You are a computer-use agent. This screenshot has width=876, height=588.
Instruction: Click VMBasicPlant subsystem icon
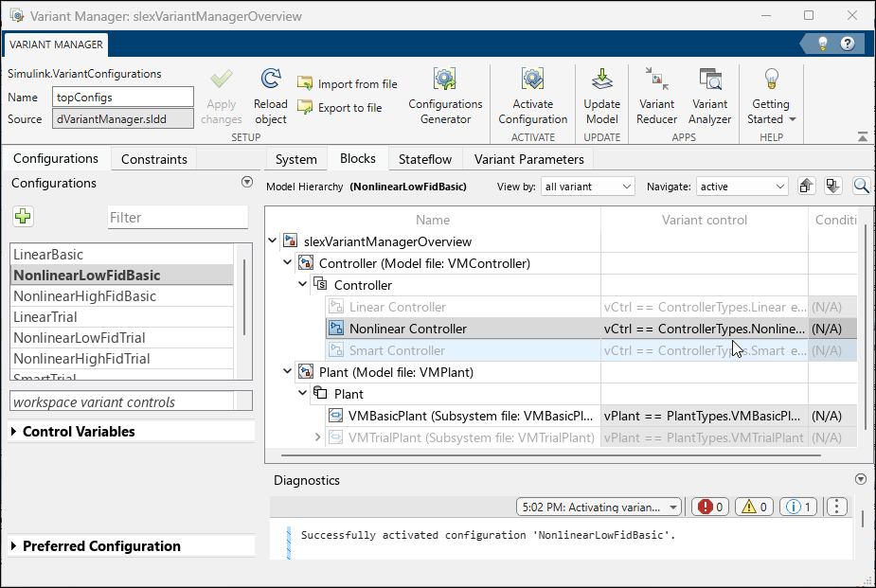coord(335,416)
